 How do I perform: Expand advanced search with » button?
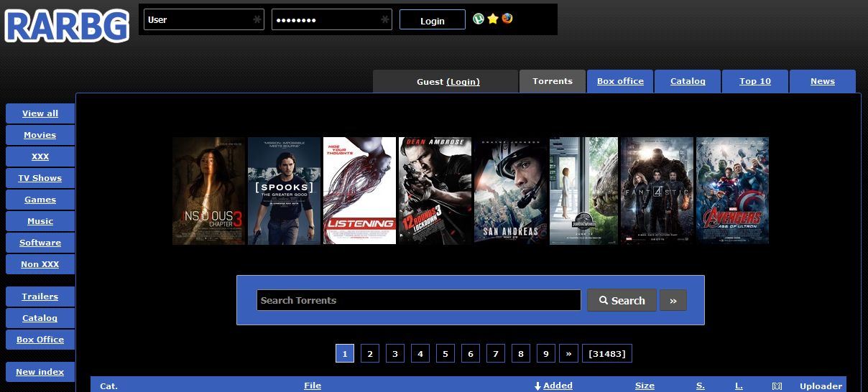point(673,300)
